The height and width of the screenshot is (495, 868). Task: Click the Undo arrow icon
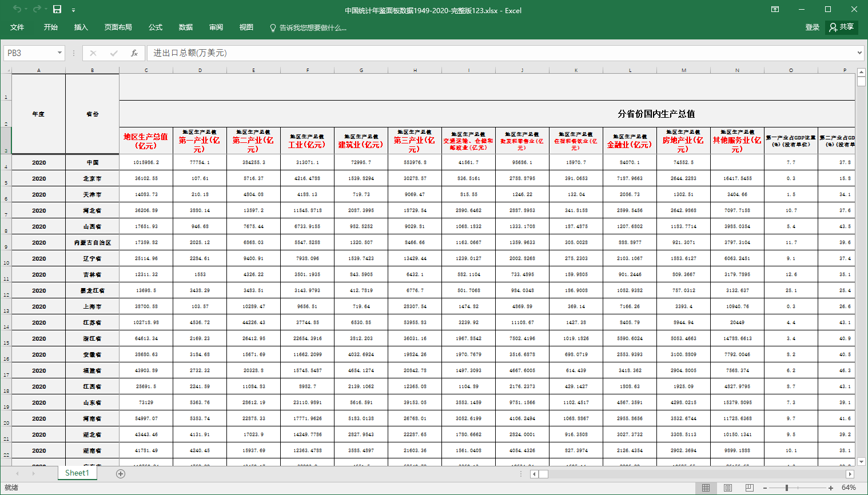coord(17,9)
